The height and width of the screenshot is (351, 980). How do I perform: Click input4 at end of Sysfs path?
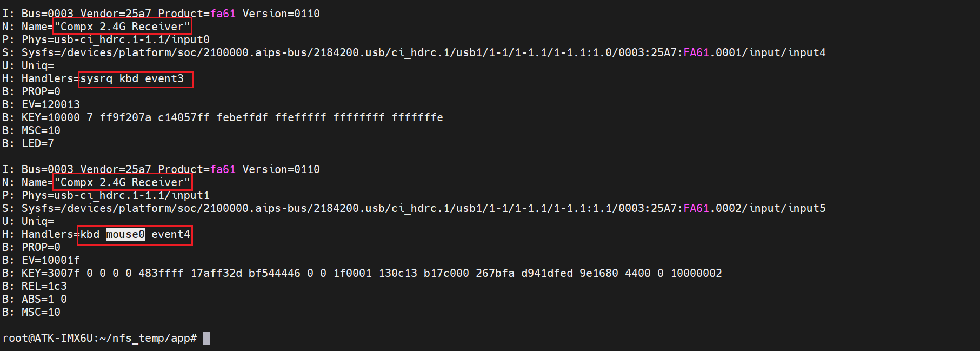click(806, 52)
